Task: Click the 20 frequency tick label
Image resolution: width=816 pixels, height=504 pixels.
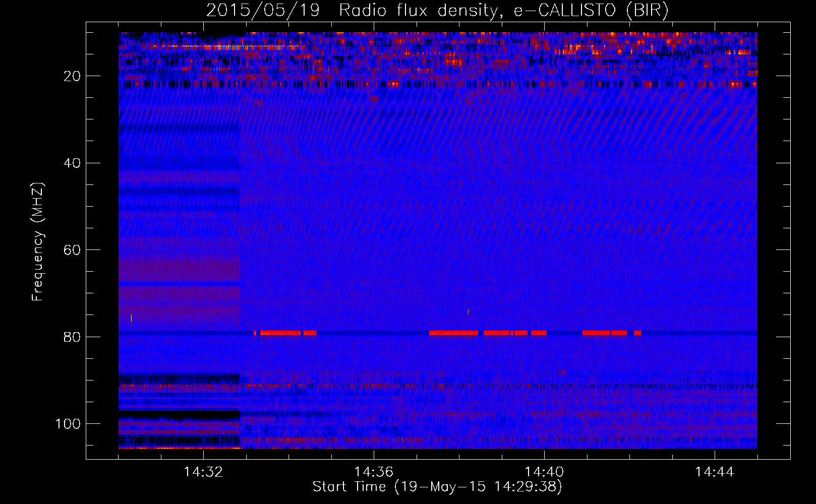Action: coord(73,76)
